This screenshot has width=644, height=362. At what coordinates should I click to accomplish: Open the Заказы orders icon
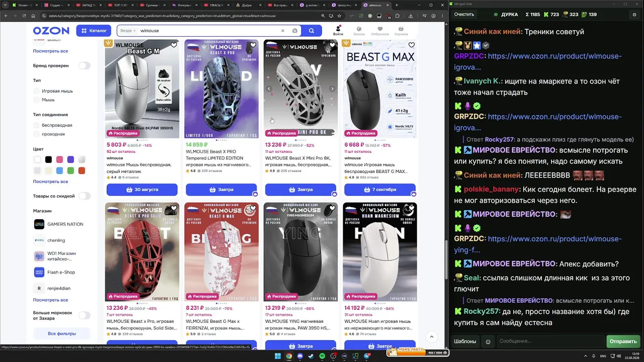click(x=359, y=31)
